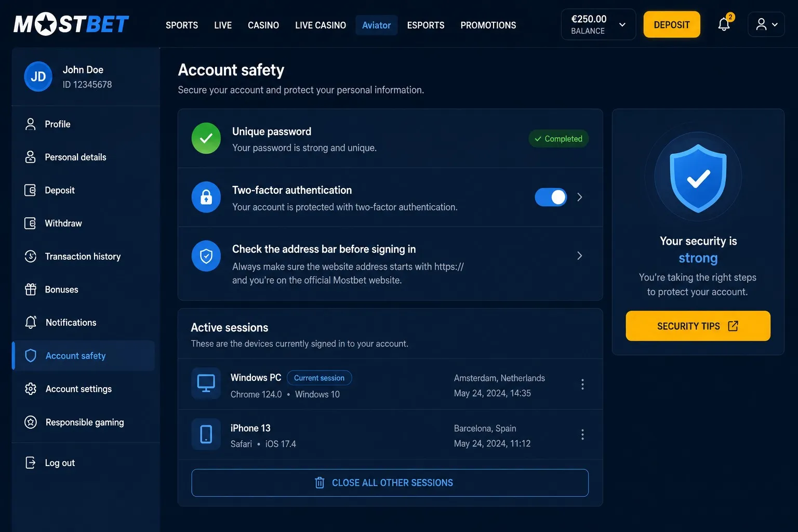Open the Aviator tab

point(377,25)
